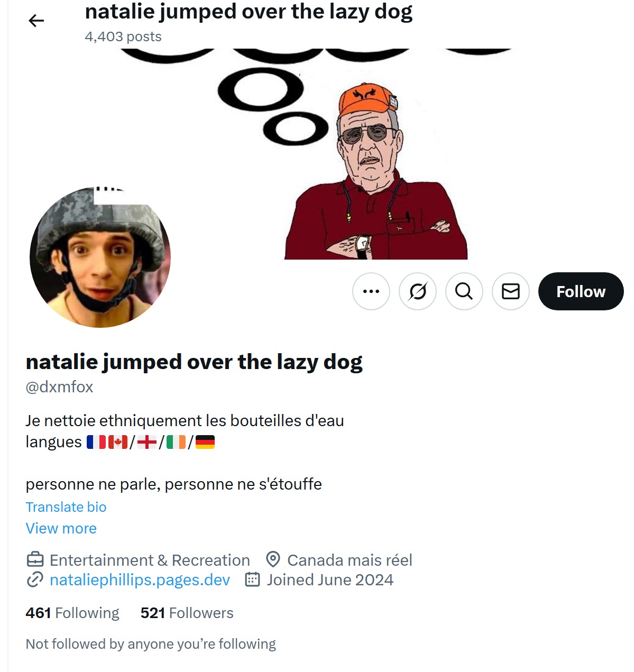Search this profile's posts with the magnifier
Viewport: 634px width, 672px height.
click(464, 291)
